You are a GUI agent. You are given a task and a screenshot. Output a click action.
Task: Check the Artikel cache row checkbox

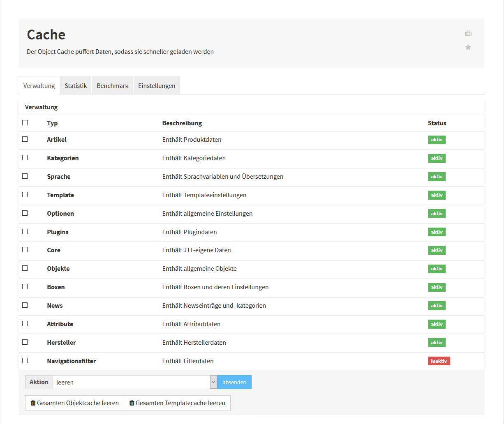tap(25, 139)
